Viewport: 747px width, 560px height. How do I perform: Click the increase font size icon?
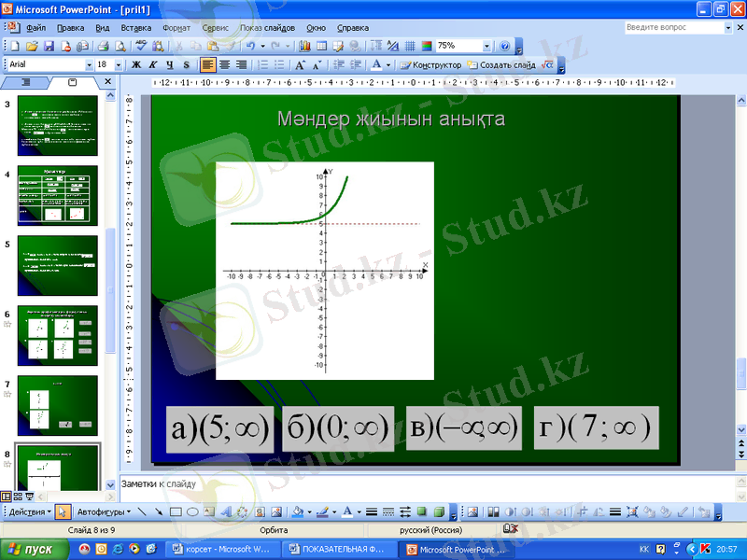[300, 65]
